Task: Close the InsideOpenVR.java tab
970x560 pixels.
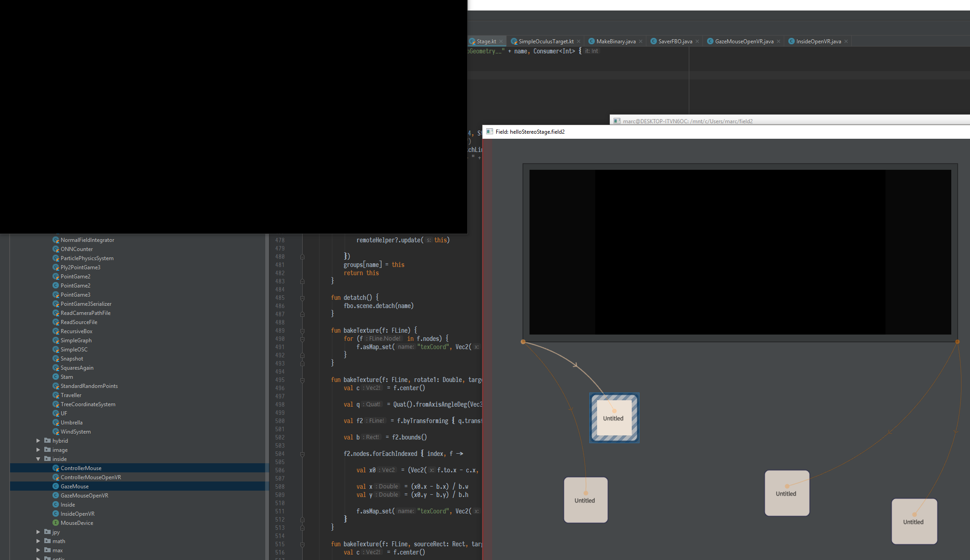Action: click(x=846, y=42)
